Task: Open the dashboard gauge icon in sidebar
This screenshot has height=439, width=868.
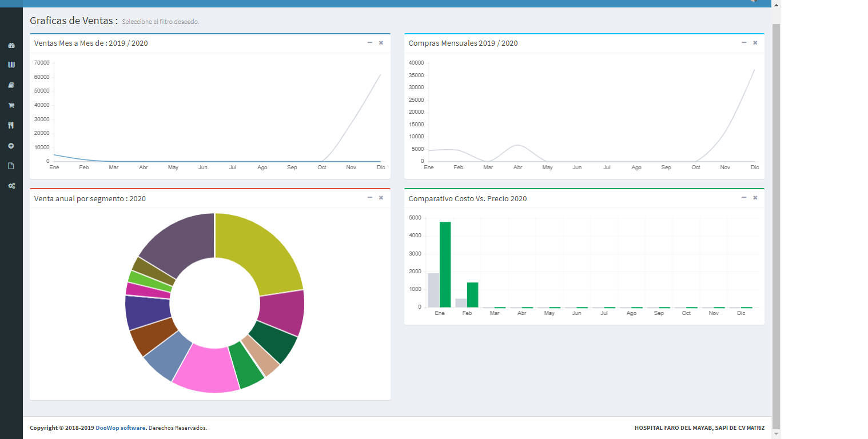Action: (11, 45)
